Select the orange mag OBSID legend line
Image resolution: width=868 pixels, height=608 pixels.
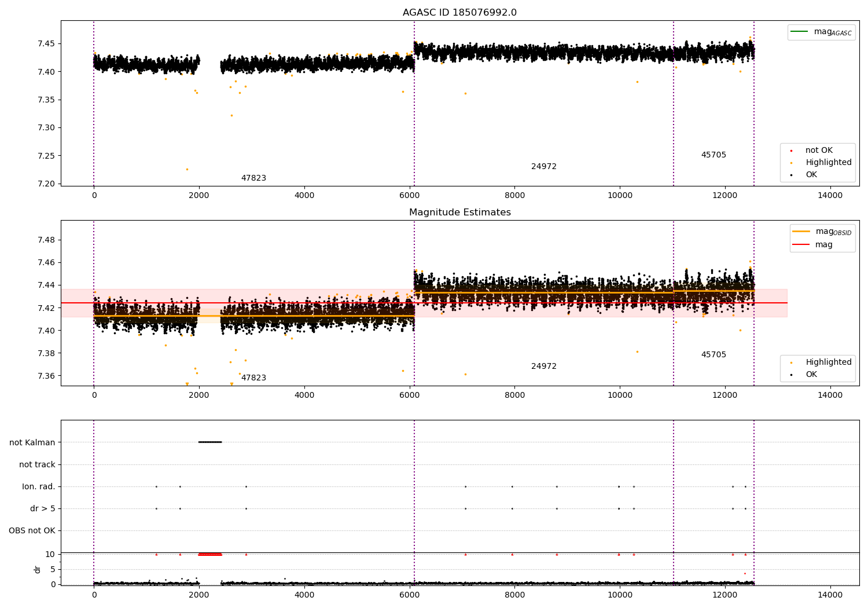tap(801, 232)
